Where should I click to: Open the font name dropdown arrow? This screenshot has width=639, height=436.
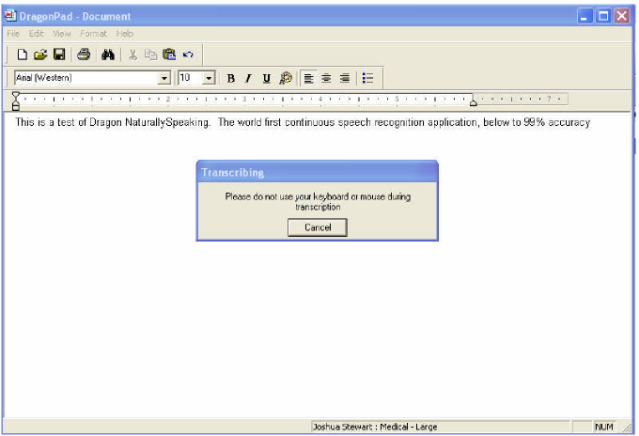(x=164, y=78)
